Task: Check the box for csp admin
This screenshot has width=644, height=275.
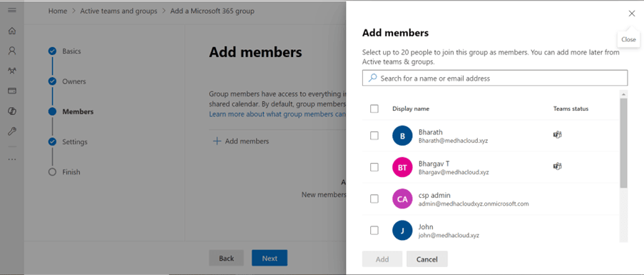Action: [x=374, y=199]
